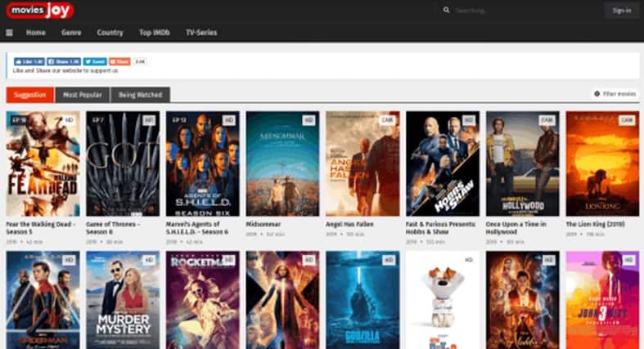The width and height of the screenshot is (644, 349).
Task: Open Secret Life of Pets 2 poster
Action: point(443,300)
